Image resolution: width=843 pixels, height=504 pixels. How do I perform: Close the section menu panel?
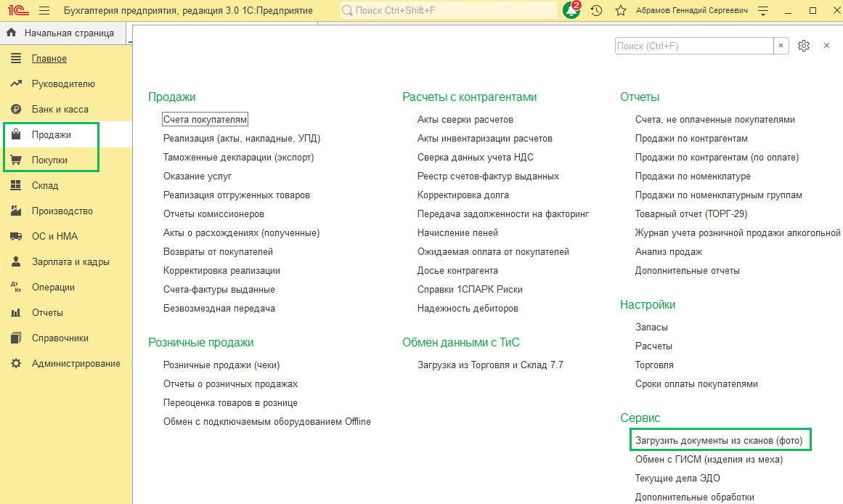(x=827, y=46)
